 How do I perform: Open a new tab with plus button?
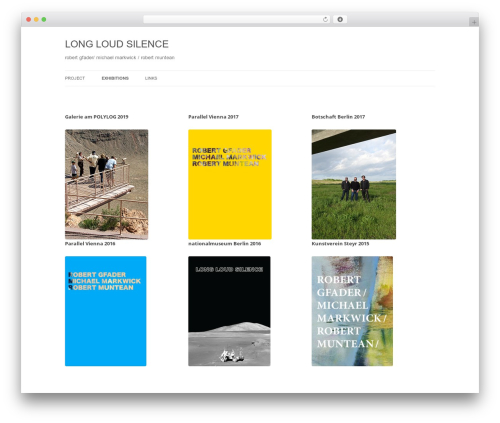coord(474,22)
